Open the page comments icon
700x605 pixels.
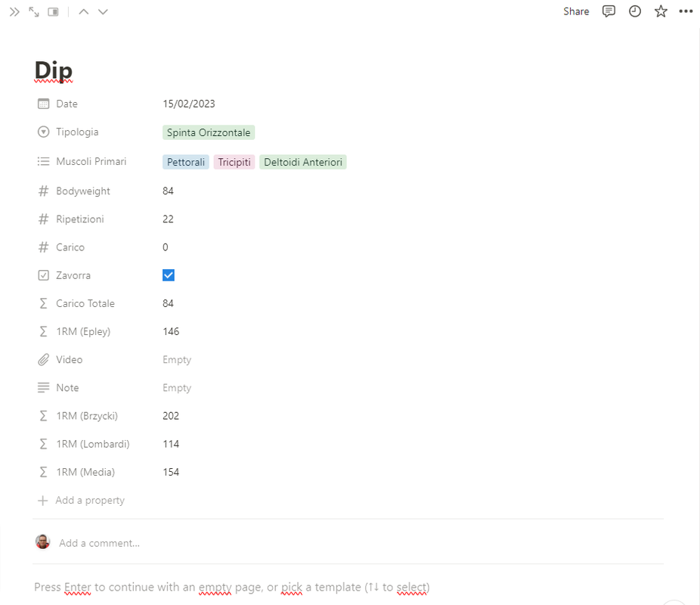pos(609,11)
